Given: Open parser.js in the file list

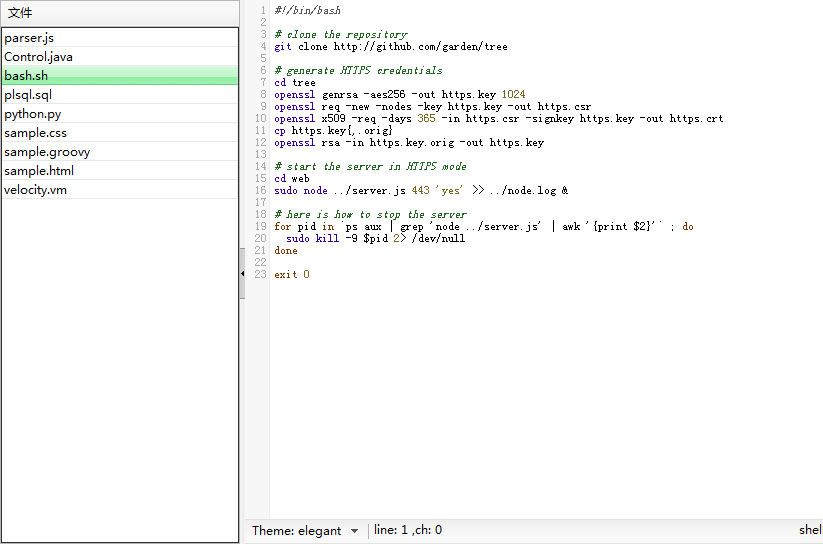Looking at the screenshot, I should pyautogui.click(x=29, y=38).
